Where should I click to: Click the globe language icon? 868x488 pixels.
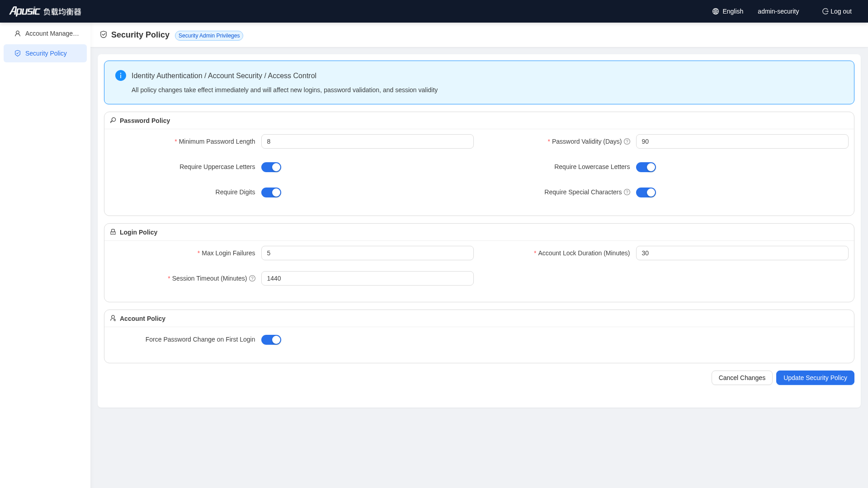coord(716,11)
